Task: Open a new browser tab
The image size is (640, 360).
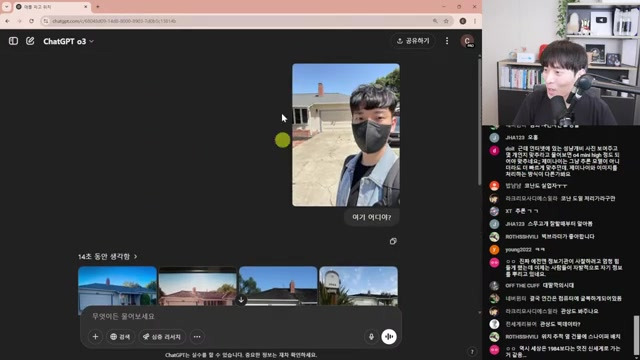Action: pos(98,7)
